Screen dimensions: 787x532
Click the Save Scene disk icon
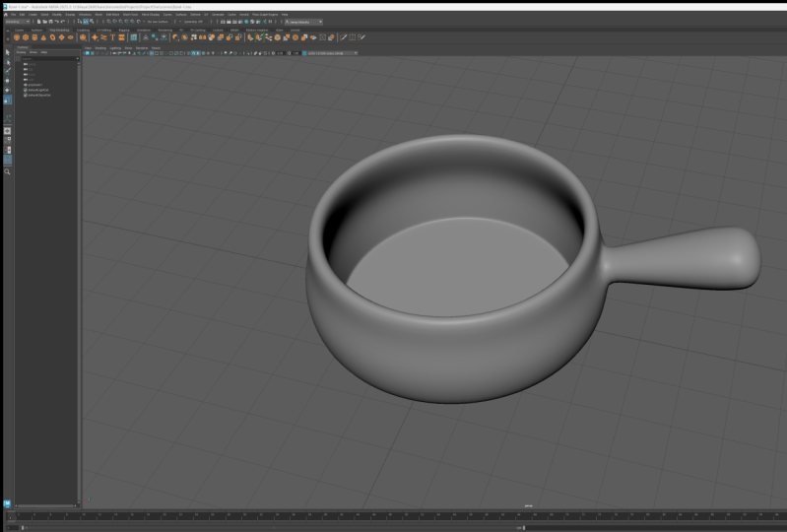pyautogui.click(x=50, y=22)
